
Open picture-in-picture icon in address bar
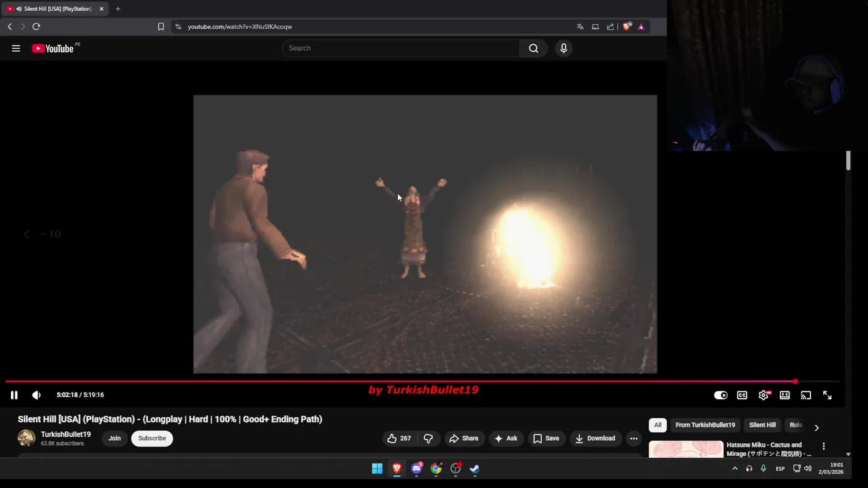[595, 26]
